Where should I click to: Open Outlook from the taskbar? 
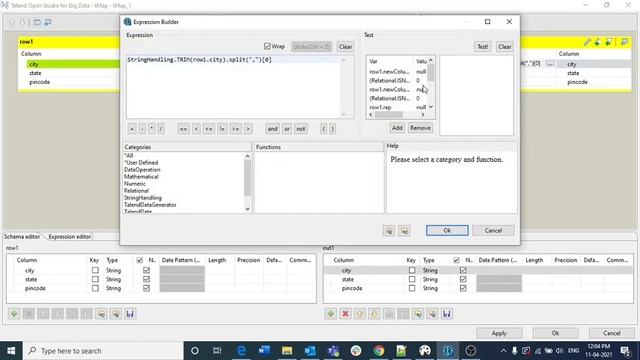[x=310, y=351]
